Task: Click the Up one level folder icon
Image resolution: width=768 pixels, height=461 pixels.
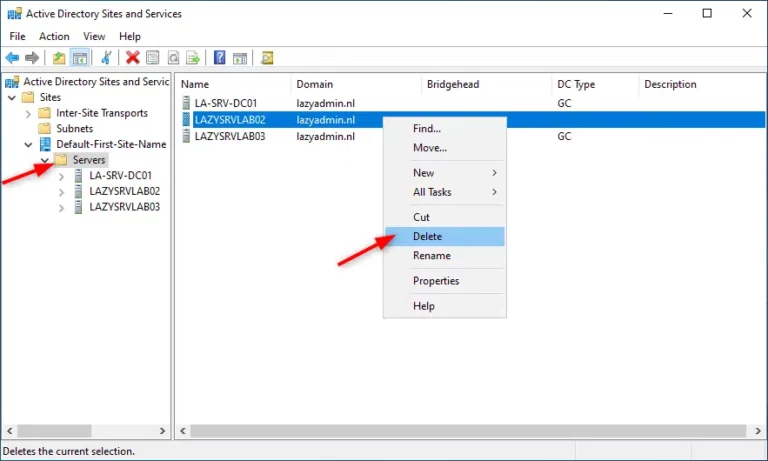Action: tap(59, 58)
